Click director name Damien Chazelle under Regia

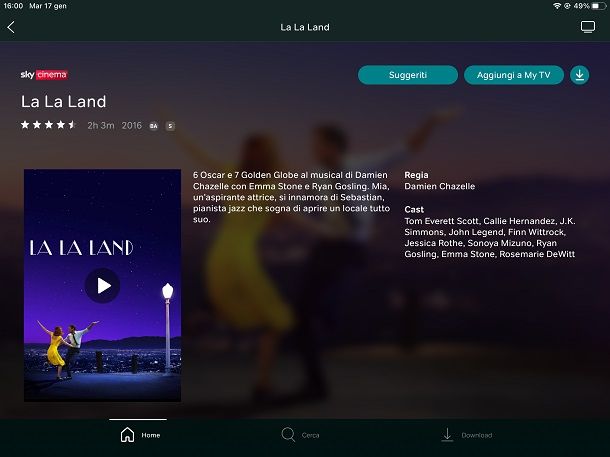[440, 186]
